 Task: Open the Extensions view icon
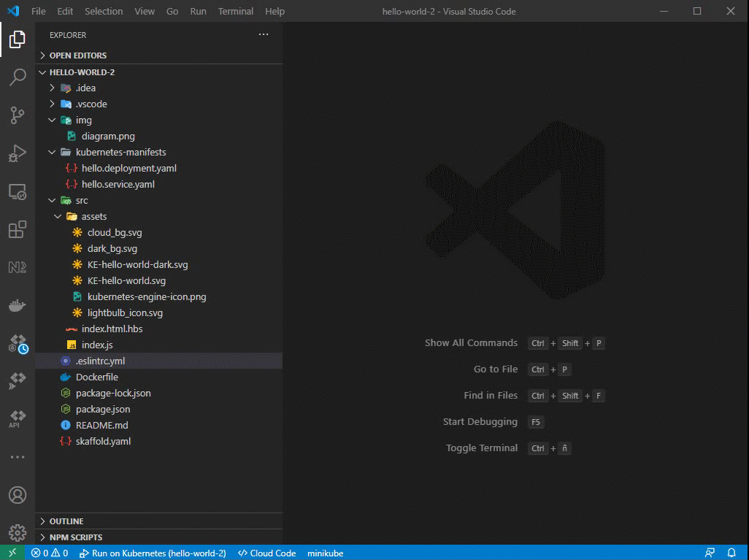tap(18, 229)
